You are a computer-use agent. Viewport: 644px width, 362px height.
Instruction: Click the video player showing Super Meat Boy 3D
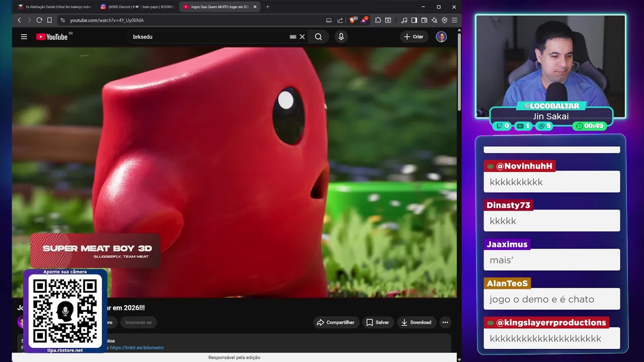point(234,172)
